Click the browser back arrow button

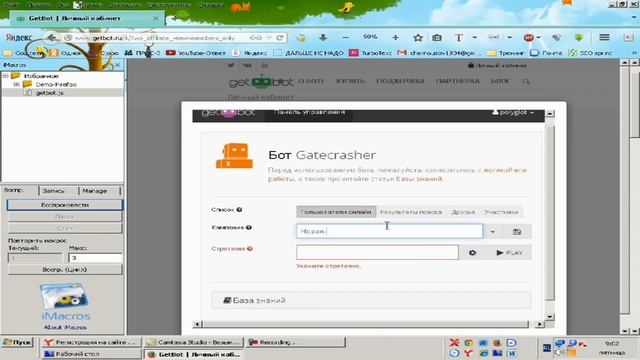pos(51,38)
